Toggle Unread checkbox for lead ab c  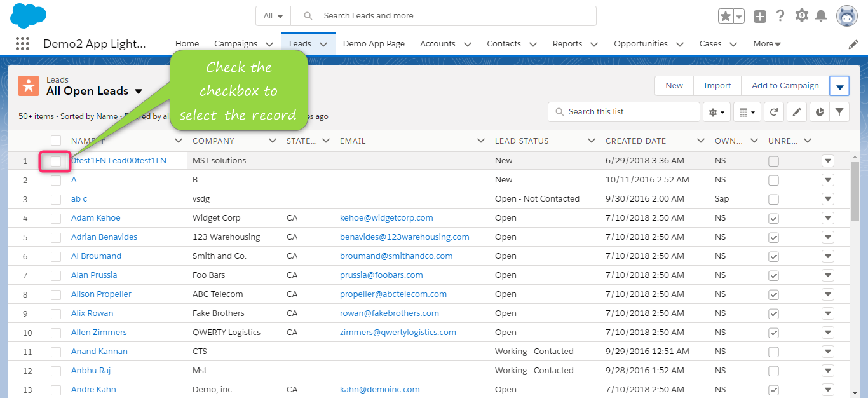(773, 199)
